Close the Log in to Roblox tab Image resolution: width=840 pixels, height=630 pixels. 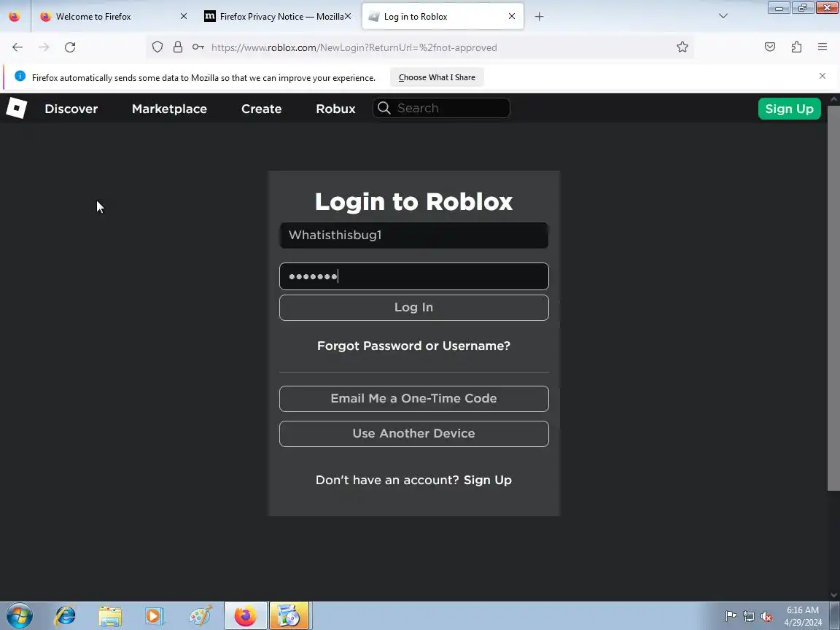click(x=512, y=17)
